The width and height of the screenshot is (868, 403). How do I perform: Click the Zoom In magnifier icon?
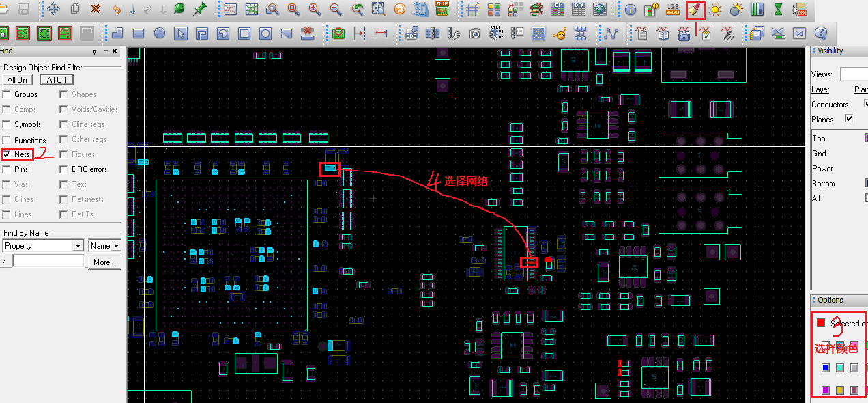tap(315, 10)
